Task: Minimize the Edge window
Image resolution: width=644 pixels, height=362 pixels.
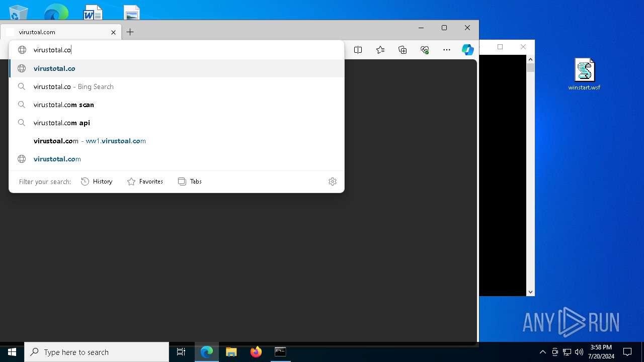Action: coord(421,28)
